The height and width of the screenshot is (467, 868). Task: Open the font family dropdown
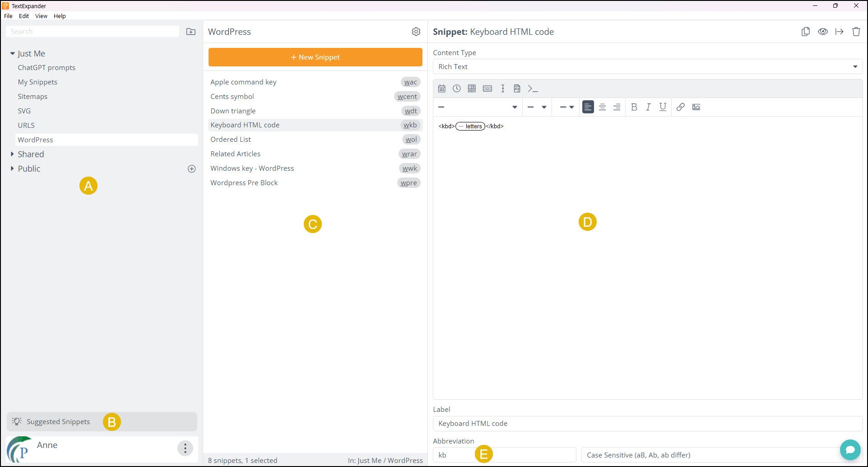pyautogui.click(x=478, y=107)
